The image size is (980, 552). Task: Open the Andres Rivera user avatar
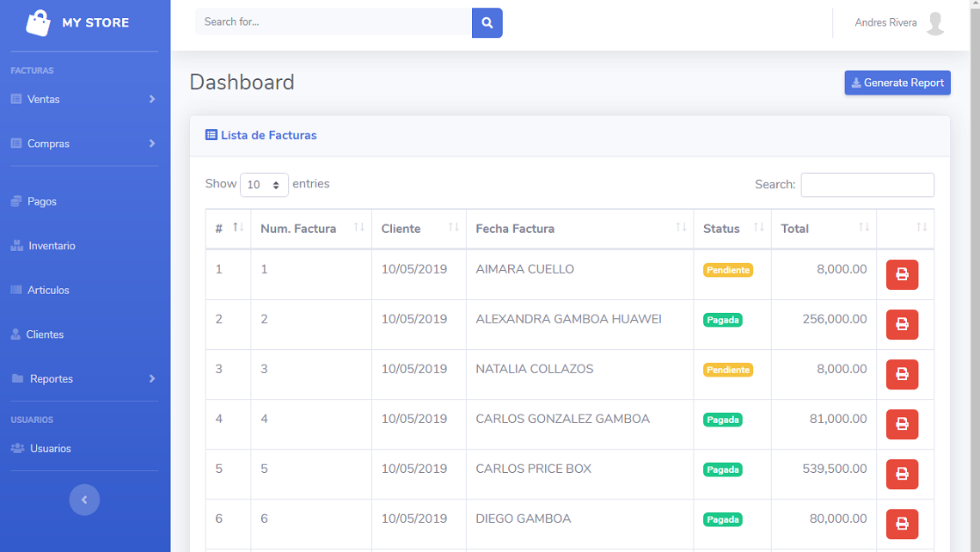pyautogui.click(x=935, y=23)
